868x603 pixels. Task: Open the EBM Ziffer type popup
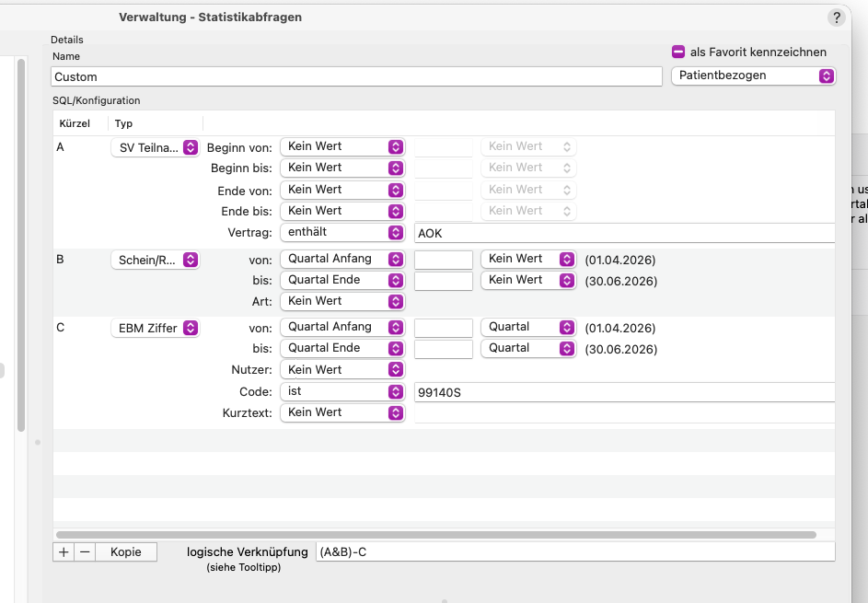[156, 329]
